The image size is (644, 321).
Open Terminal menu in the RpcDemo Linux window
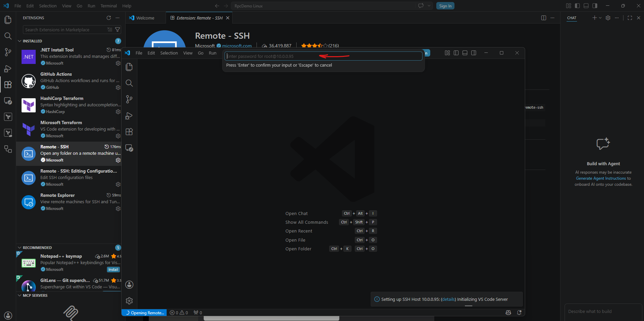[108, 6]
